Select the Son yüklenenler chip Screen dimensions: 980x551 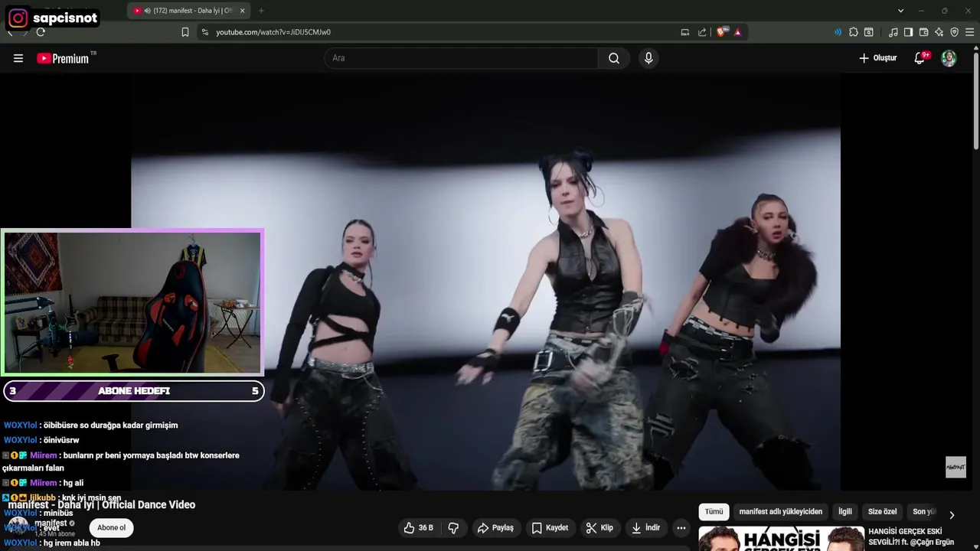923,512
